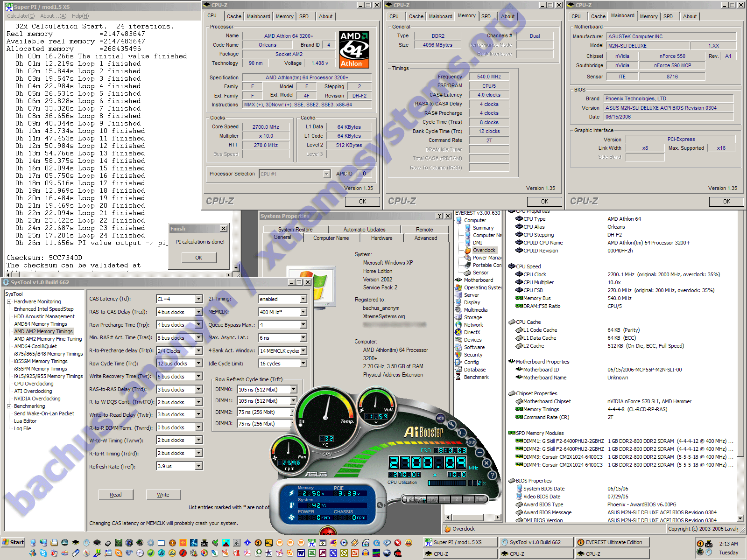Expand the Benchmarking node in SysTool

(x=9, y=406)
